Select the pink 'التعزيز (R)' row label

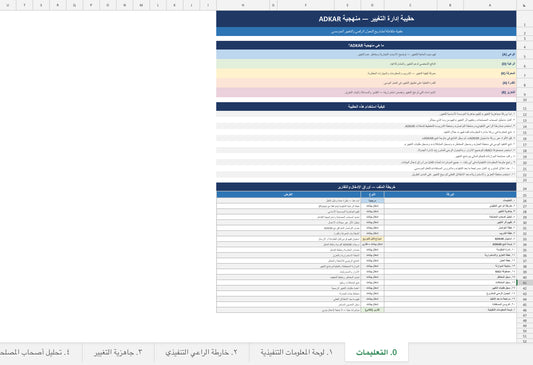pyautogui.click(x=508, y=92)
